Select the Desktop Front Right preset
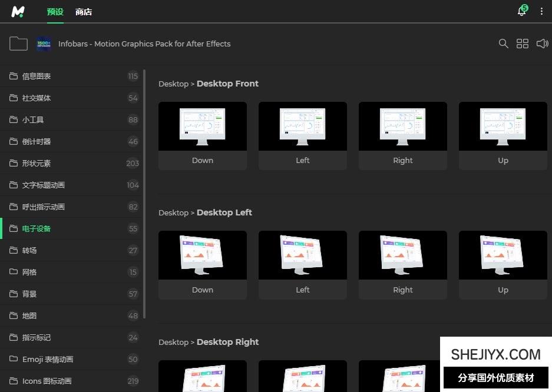This screenshot has width=552, height=392. point(403,127)
